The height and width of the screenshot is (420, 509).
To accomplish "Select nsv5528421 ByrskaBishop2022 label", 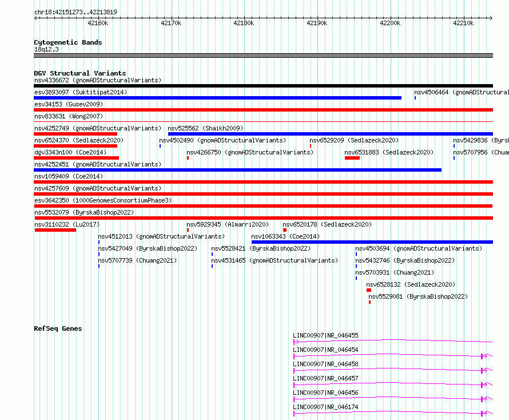I will click(x=261, y=248).
